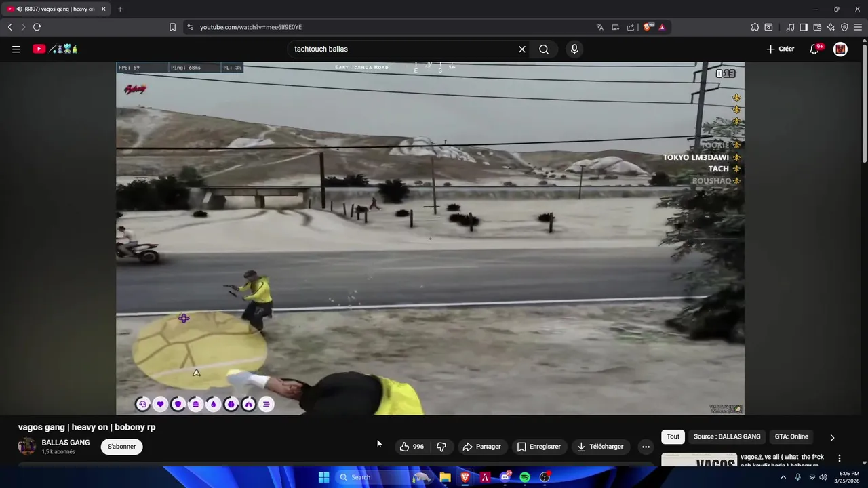This screenshot has height=488, width=868.
Task: Open the YouTube notifications bell
Action: (x=814, y=49)
